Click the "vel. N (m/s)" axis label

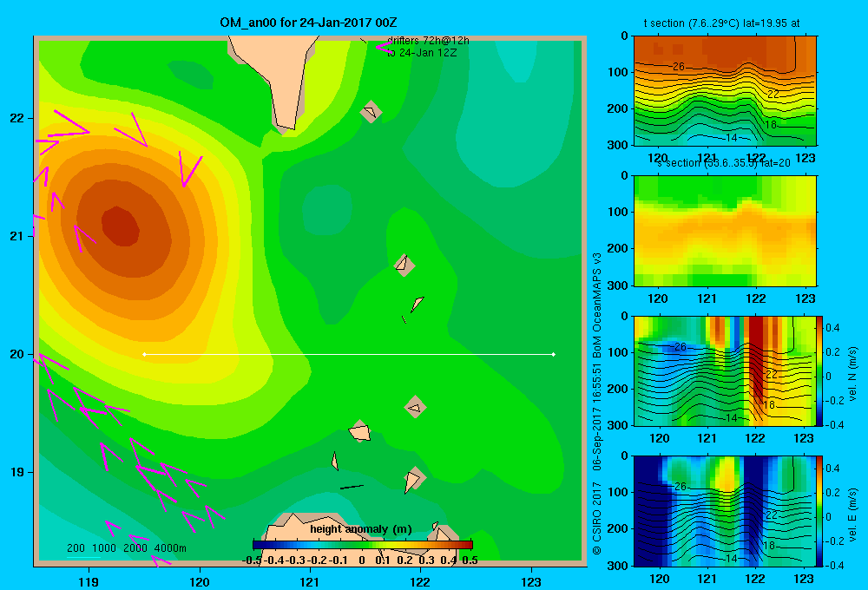coord(852,374)
